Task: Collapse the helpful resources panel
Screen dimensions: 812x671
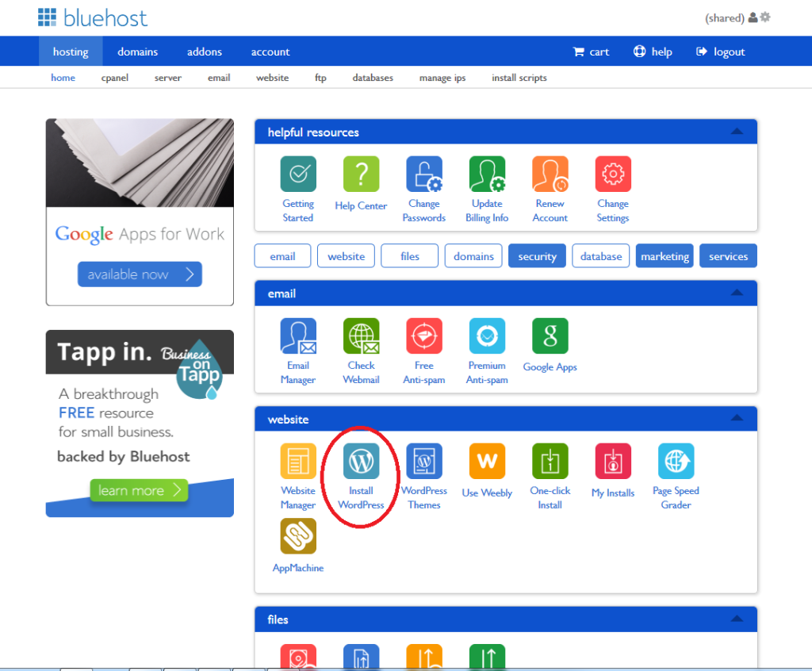Action: pyautogui.click(x=737, y=132)
